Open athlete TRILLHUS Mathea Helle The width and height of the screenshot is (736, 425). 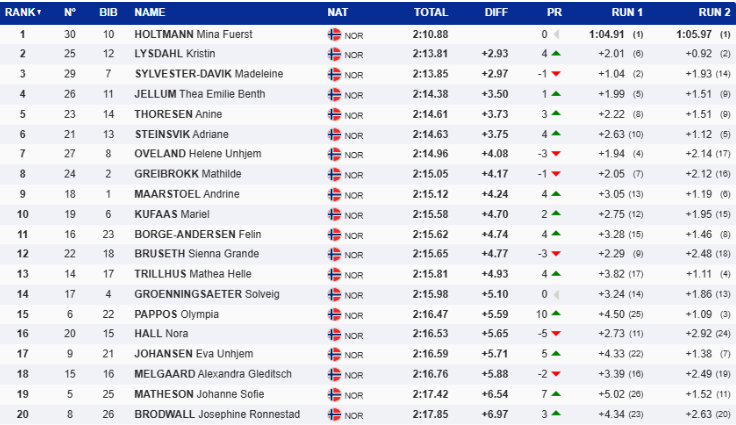pyautogui.click(x=193, y=274)
